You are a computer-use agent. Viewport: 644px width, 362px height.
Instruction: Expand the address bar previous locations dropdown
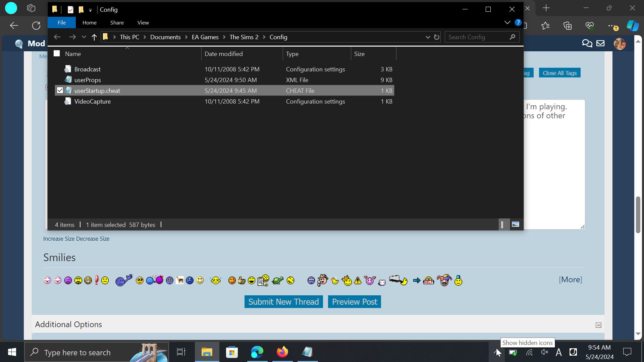click(x=427, y=37)
